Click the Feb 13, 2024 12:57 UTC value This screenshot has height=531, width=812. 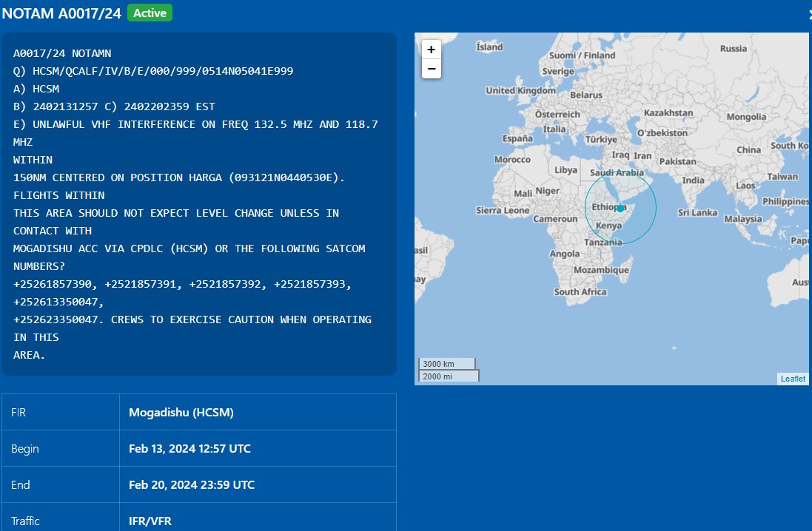189,449
